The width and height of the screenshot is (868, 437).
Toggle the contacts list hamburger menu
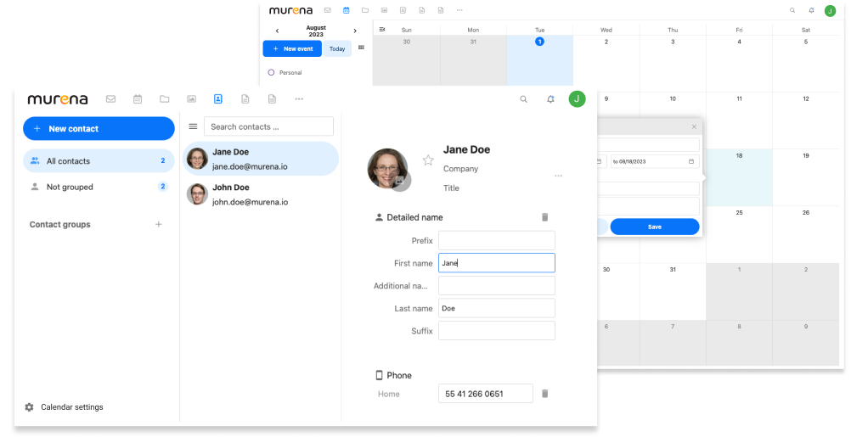coord(193,126)
